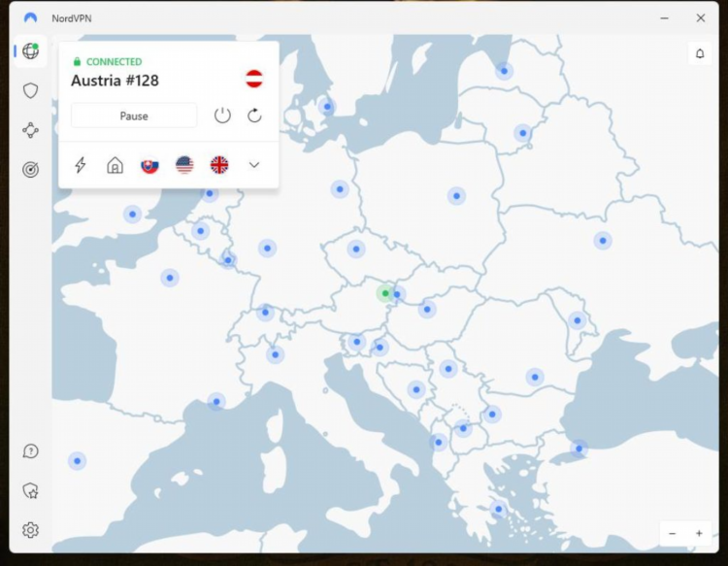The width and height of the screenshot is (728, 566).
Task: Open the Meshnet nodes tab
Action: (x=31, y=130)
